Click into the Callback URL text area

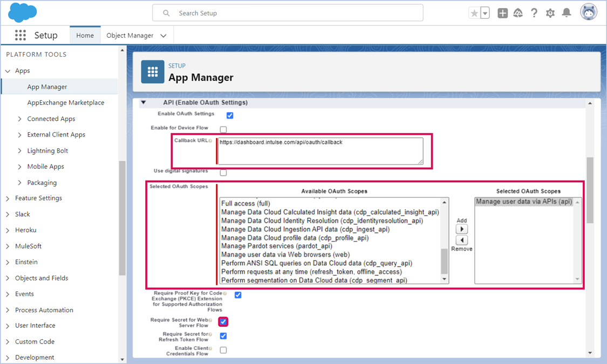pos(320,151)
